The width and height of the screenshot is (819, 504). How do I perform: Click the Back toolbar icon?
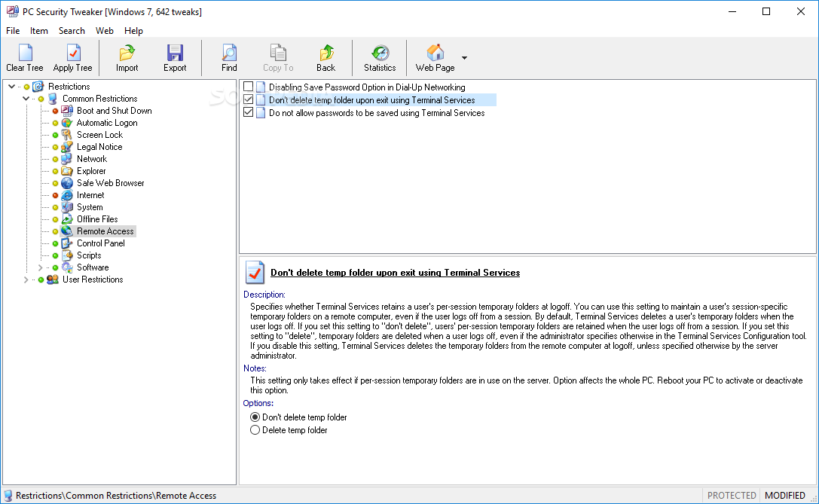click(x=326, y=53)
